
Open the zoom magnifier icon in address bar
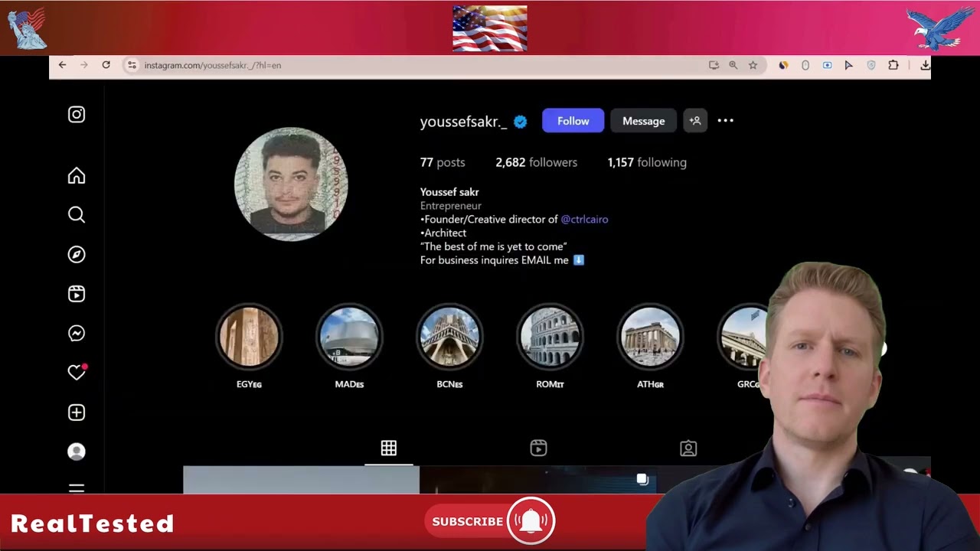(x=733, y=65)
